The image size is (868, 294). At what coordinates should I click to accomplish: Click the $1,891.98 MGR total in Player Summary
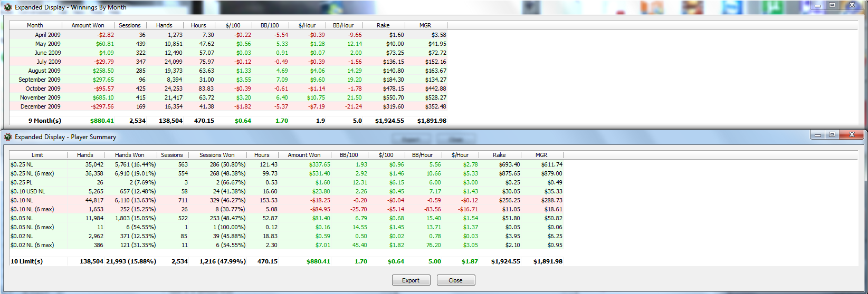(548, 261)
